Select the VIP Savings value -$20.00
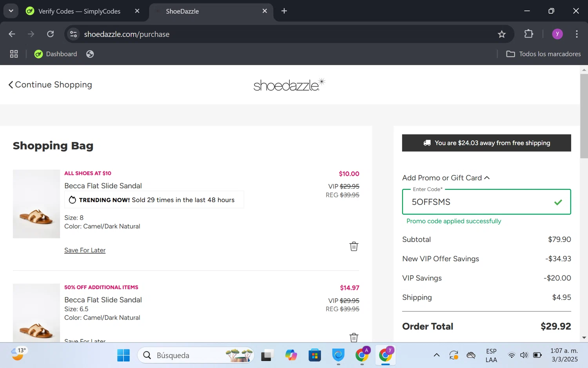The height and width of the screenshot is (368, 588). [557, 278]
